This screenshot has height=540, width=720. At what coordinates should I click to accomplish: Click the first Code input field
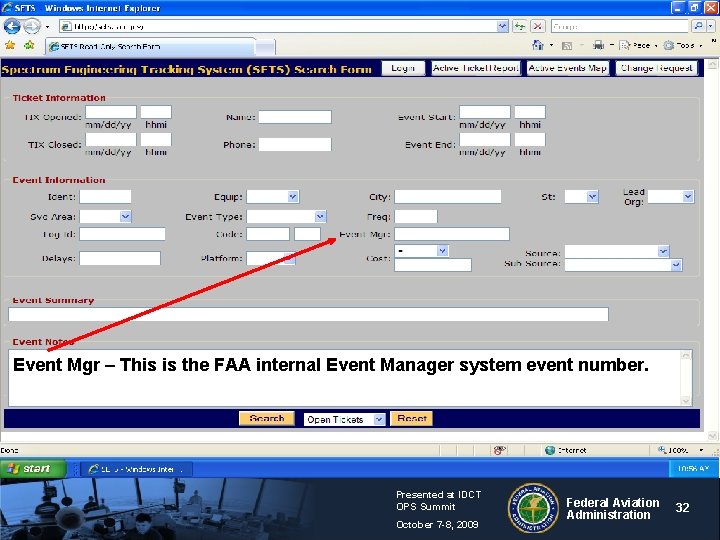click(x=268, y=234)
